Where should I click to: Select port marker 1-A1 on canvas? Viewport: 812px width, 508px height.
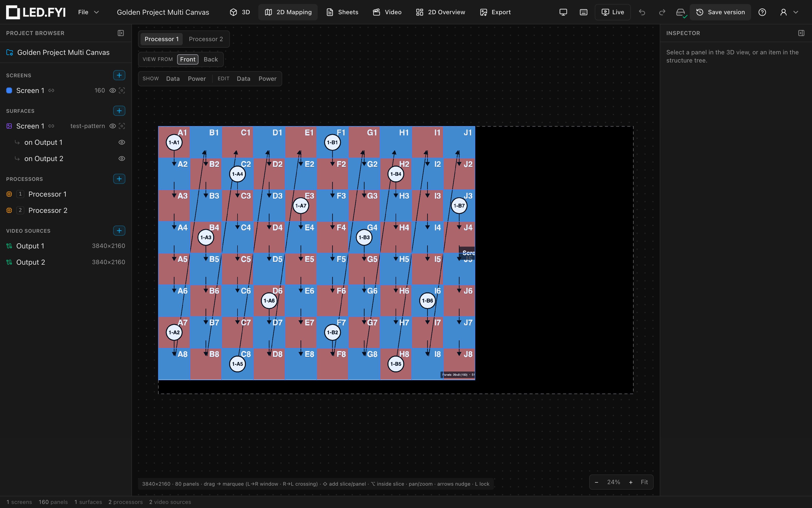174,142
